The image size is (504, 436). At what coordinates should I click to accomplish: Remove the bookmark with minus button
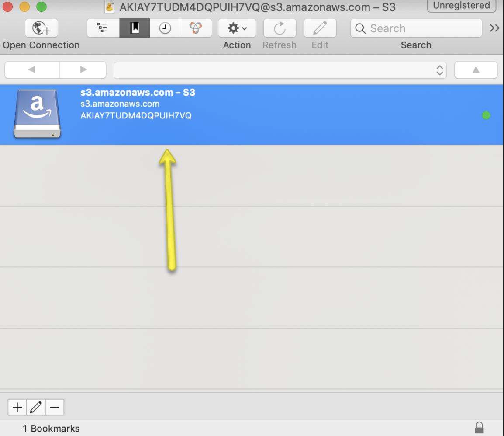[x=55, y=407]
